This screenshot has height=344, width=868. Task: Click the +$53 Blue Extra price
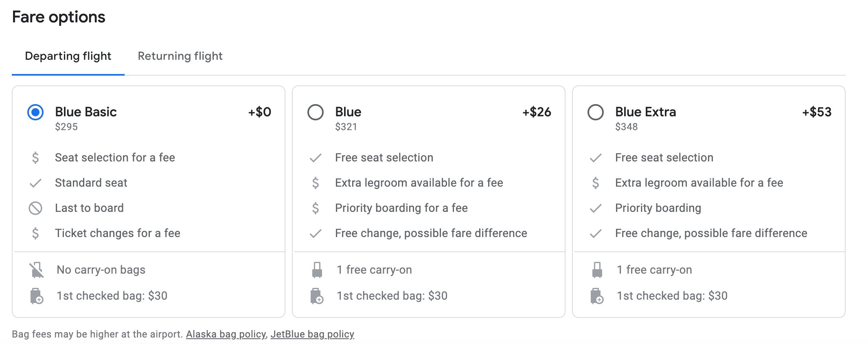817,112
